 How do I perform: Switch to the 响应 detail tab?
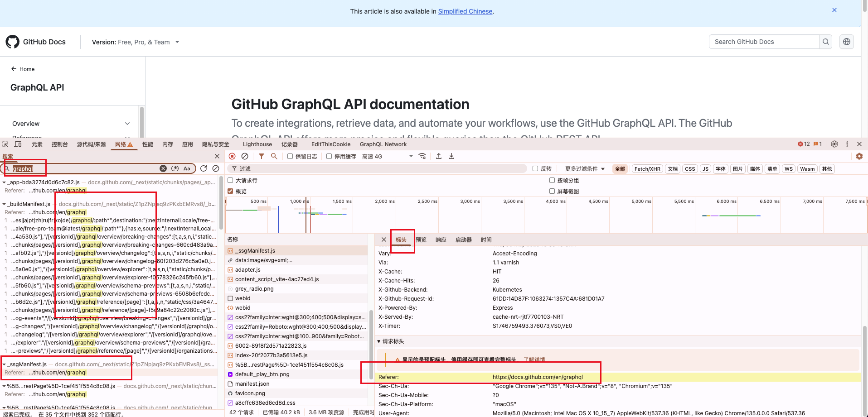[x=441, y=240]
